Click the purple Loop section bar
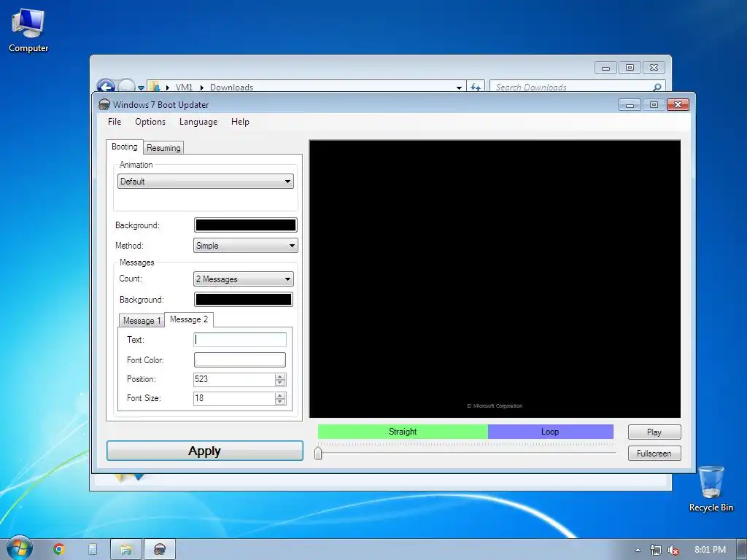Viewport: 747px width, 560px height. coord(550,432)
